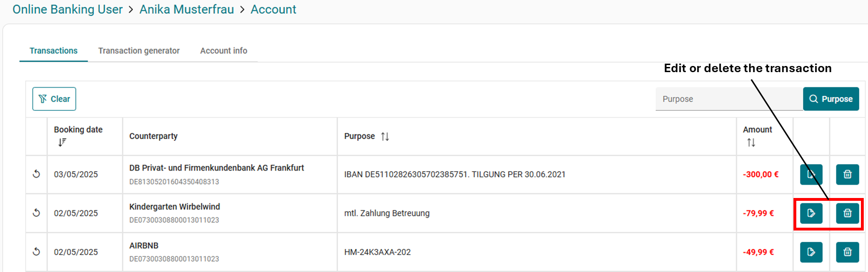Click the repeat icon for the AIRBNB row
This screenshot has height=272, width=868.
(36, 252)
